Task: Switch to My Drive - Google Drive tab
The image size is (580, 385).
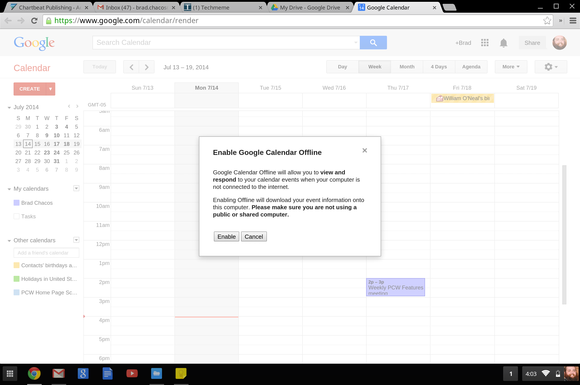Action: (309, 7)
